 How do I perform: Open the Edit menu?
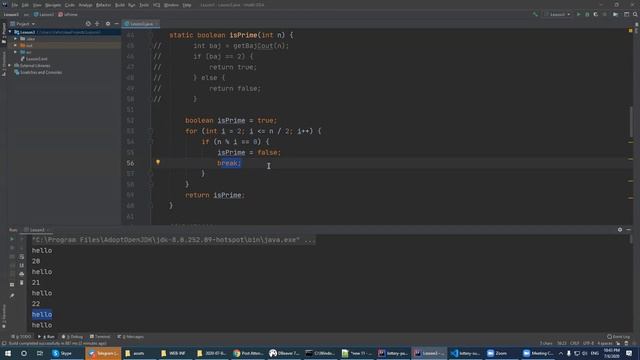pyautogui.click(x=25, y=5)
